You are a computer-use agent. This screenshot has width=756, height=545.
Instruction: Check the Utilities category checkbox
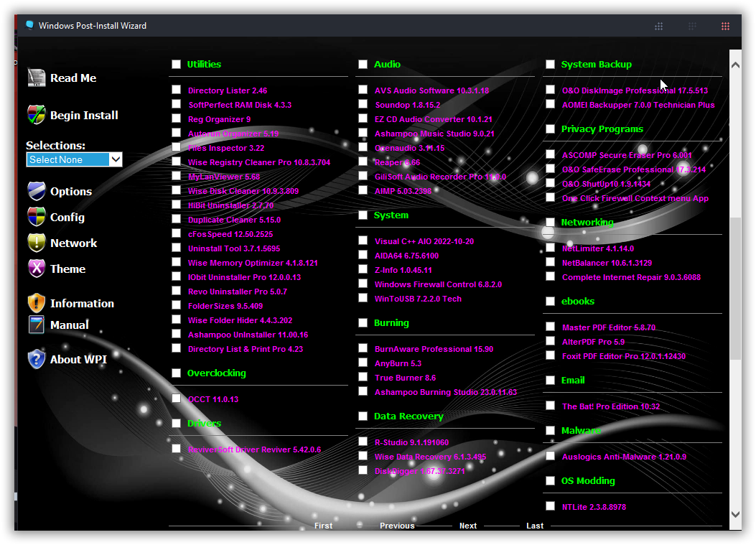(177, 64)
